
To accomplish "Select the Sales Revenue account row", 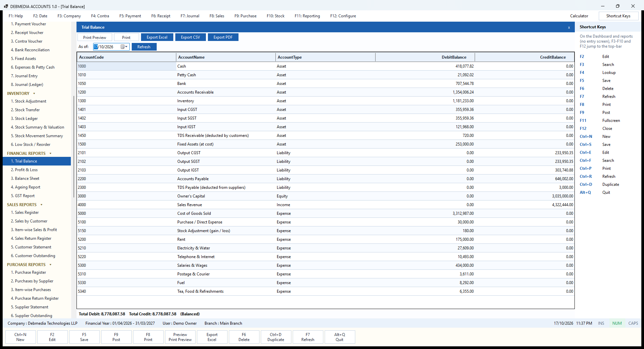I will click(x=325, y=205).
